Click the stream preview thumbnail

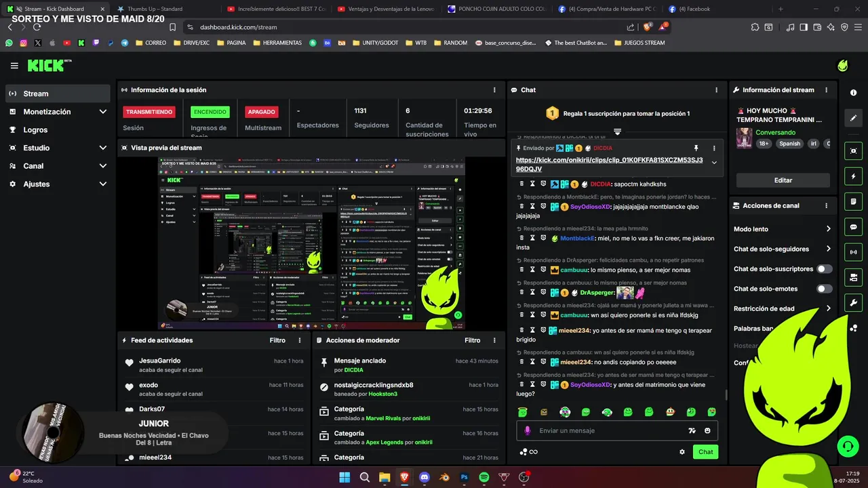tap(312, 244)
